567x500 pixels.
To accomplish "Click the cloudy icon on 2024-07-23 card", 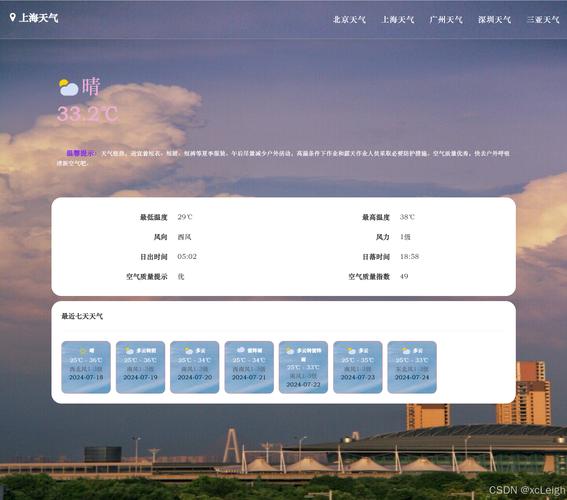I will [x=352, y=351].
